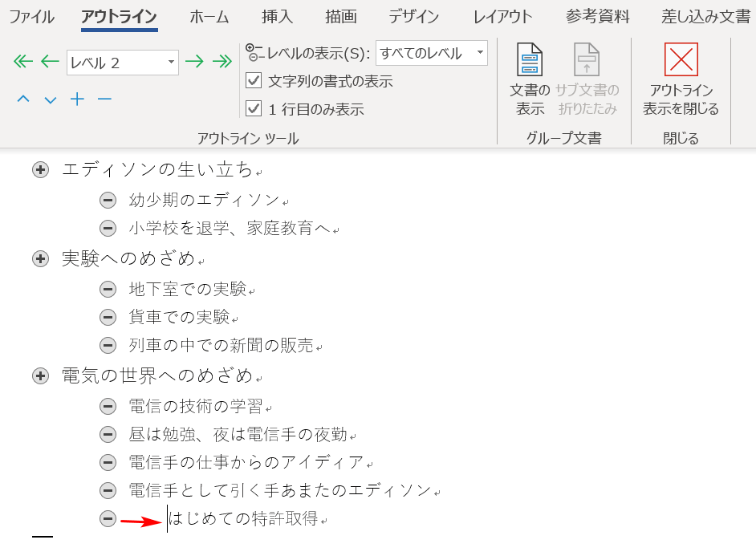Image resolution: width=756 pixels, height=560 pixels.
Task: Click minus symbol beside 電信手の仕事からのアイディア
Action: [x=108, y=462]
